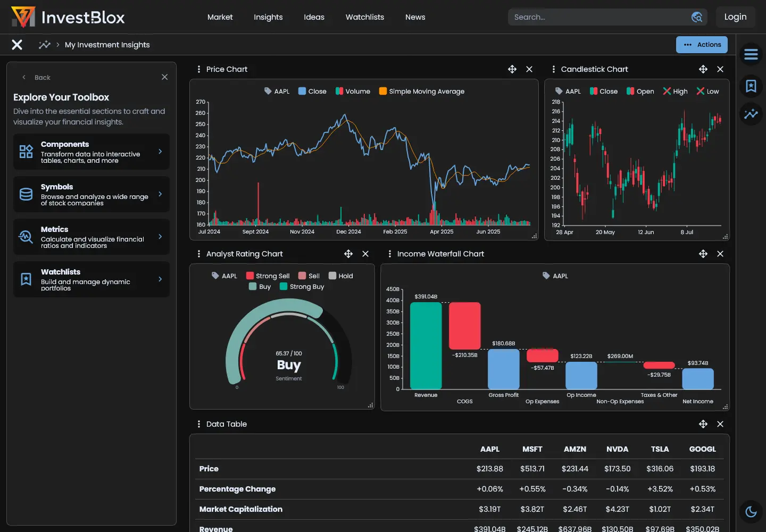
Task: Toggle Simple Moving Average series
Action: coord(422,92)
